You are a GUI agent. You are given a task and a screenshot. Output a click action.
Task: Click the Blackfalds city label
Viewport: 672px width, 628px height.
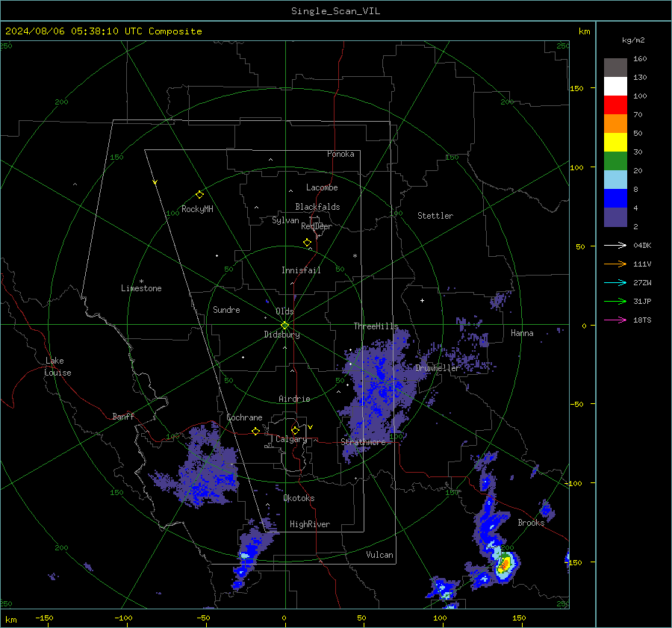click(x=317, y=207)
